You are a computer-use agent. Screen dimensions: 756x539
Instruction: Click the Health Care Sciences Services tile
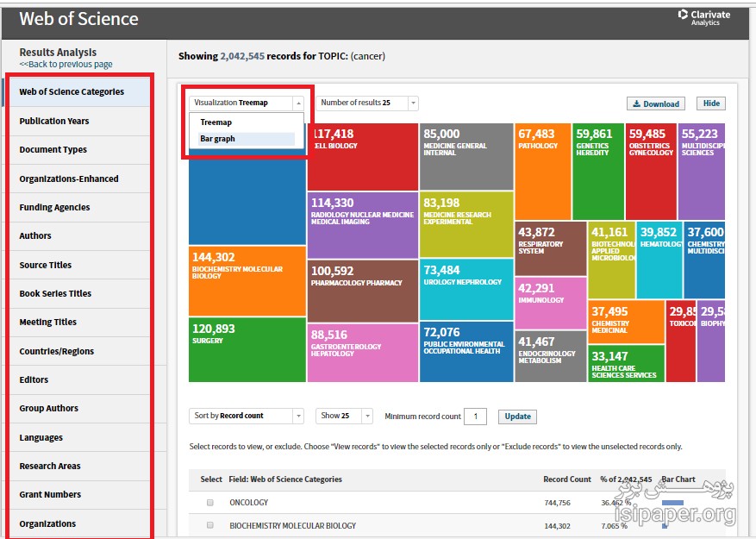tap(627, 364)
